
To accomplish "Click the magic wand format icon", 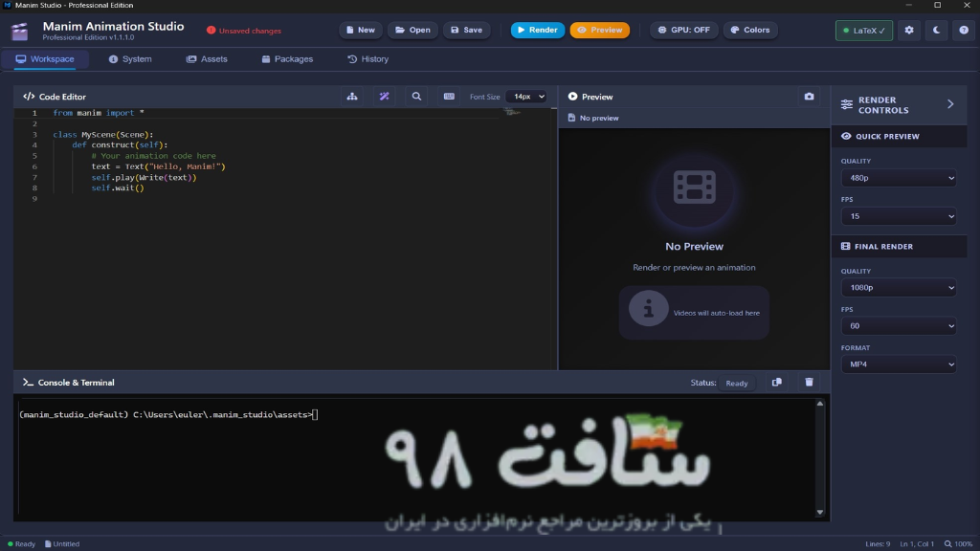I will 385,97.
